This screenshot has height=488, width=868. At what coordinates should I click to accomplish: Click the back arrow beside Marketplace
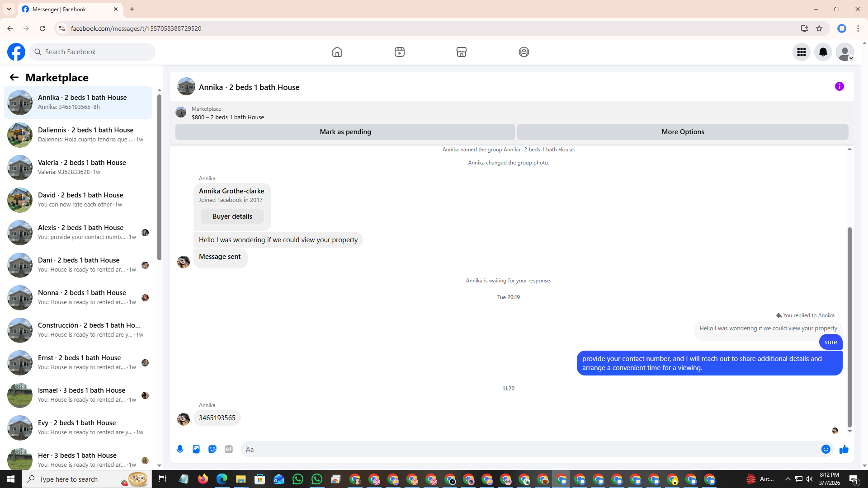click(x=14, y=77)
